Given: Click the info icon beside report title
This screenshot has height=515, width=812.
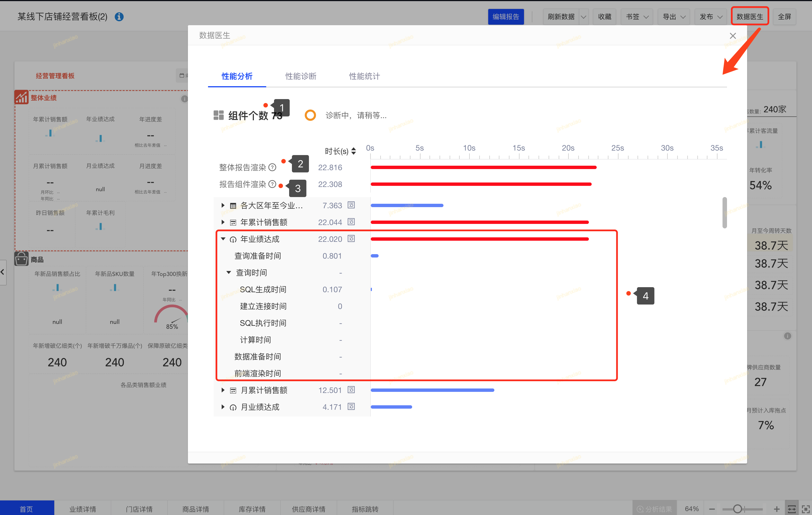Looking at the screenshot, I should coord(119,17).
